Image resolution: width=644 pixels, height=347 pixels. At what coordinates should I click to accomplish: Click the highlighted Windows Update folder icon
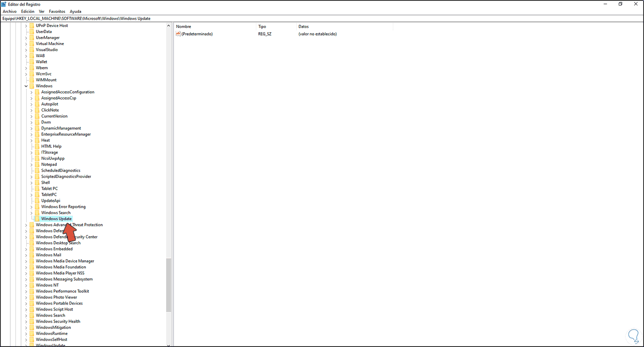(x=37, y=219)
